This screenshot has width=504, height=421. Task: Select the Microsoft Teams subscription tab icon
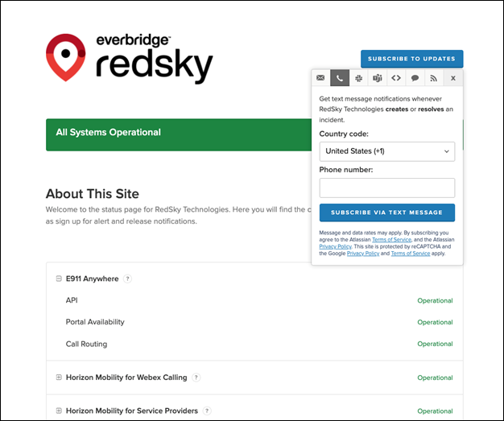378,78
